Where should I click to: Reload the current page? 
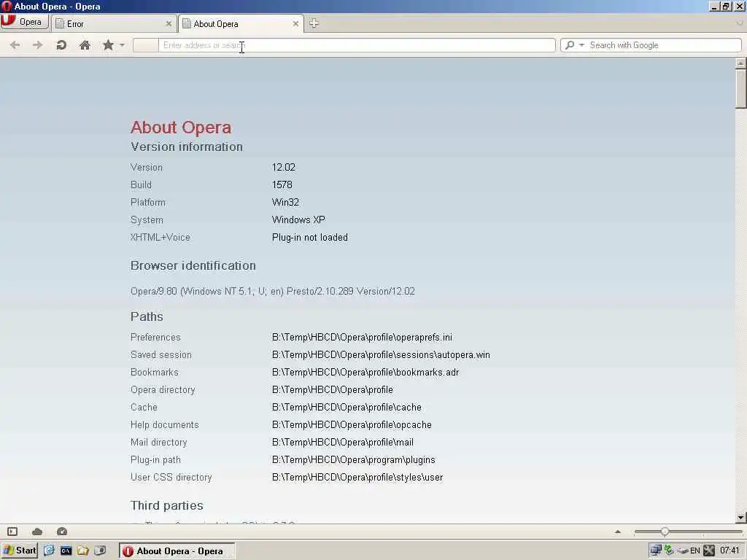[x=61, y=45]
